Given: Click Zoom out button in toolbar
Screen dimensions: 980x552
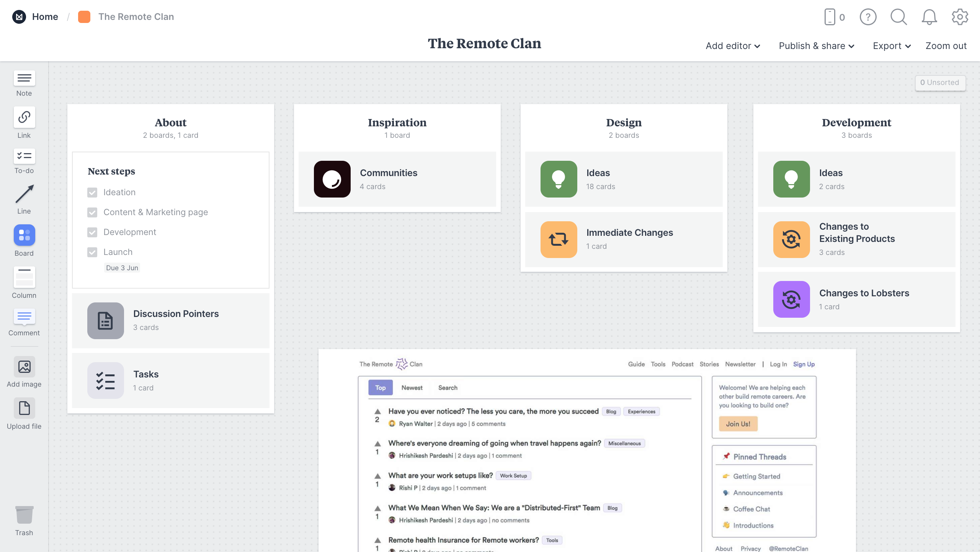Looking at the screenshot, I should (x=946, y=45).
